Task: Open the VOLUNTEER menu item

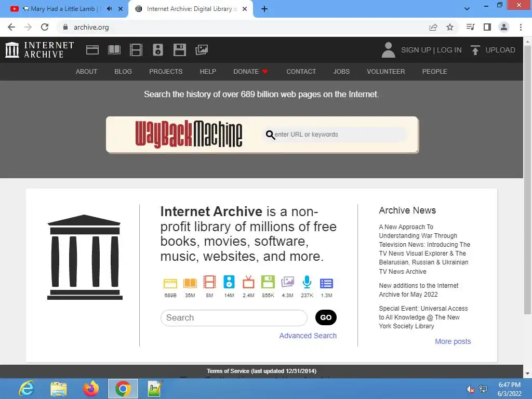Action: [x=386, y=72]
